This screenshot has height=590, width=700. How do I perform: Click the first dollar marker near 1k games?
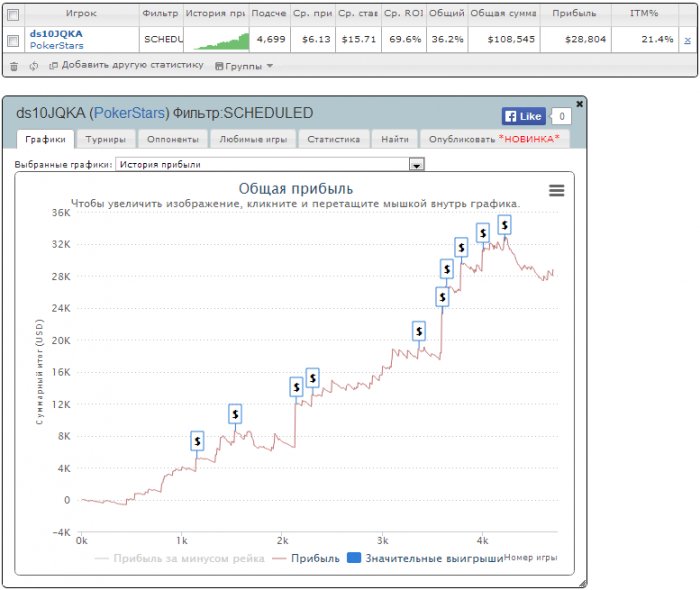pos(197,441)
